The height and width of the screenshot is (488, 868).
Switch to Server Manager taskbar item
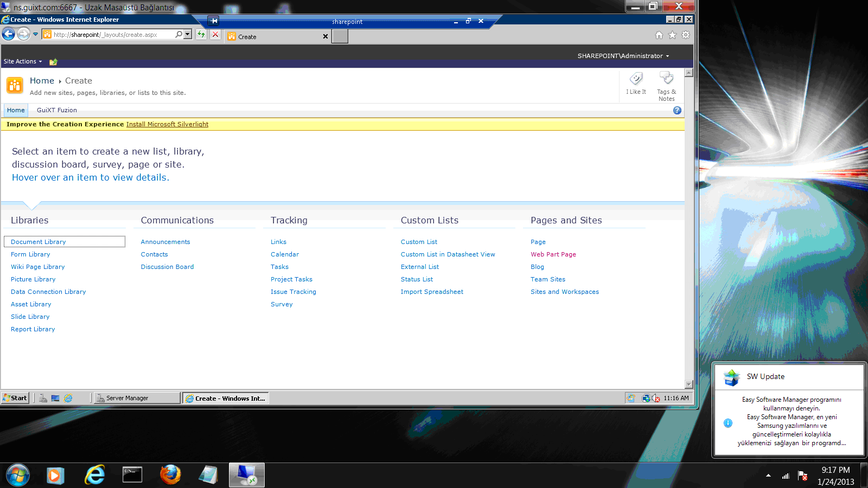click(138, 398)
